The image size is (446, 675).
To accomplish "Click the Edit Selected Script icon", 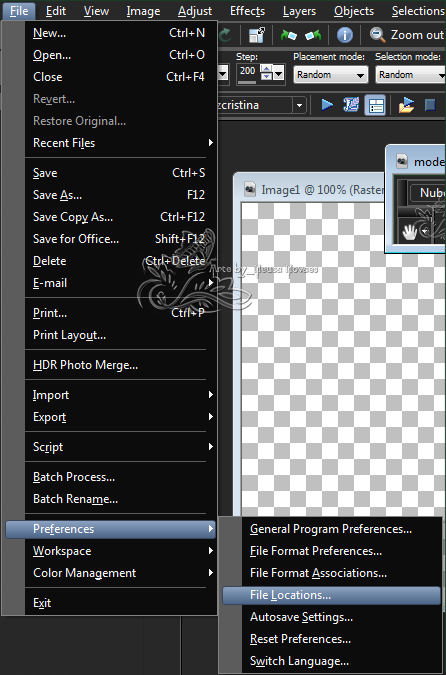I will (x=351, y=105).
